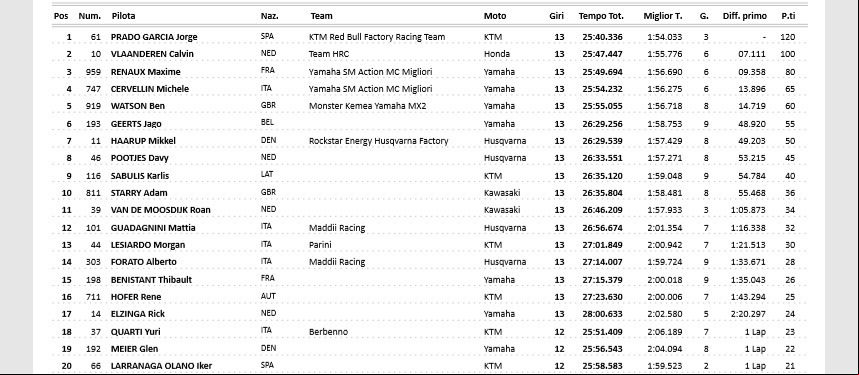The width and height of the screenshot is (859, 375).
Task: Click the Pilota column header
Action: 123,16
